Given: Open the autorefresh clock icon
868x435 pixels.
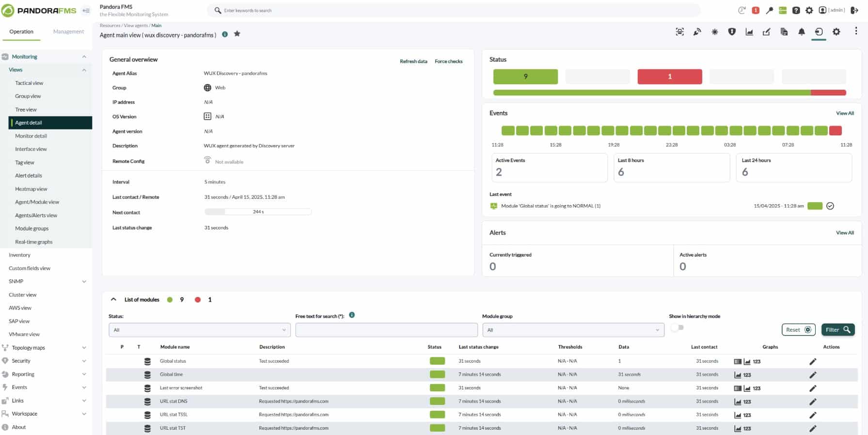Looking at the screenshot, I should [742, 10].
